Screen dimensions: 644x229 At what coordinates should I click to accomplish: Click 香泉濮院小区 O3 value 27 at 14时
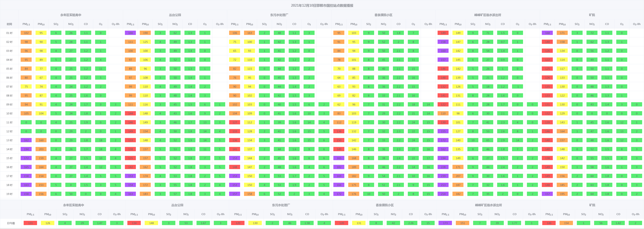click(413, 149)
